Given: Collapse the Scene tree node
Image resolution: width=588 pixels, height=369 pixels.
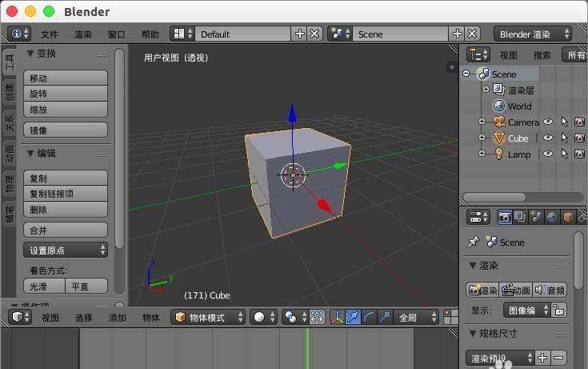Looking at the screenshot, I should pos(466,73).
